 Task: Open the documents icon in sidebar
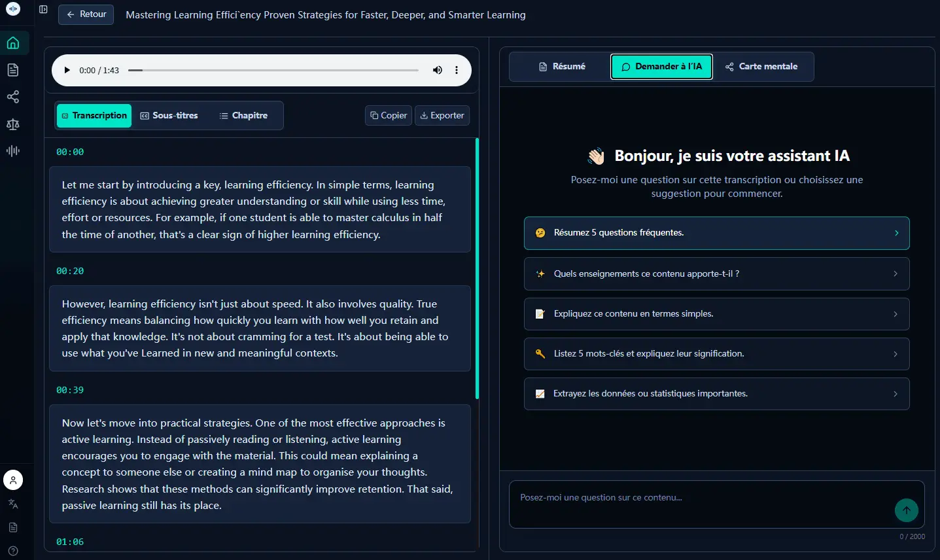click(x=13, y=70)
